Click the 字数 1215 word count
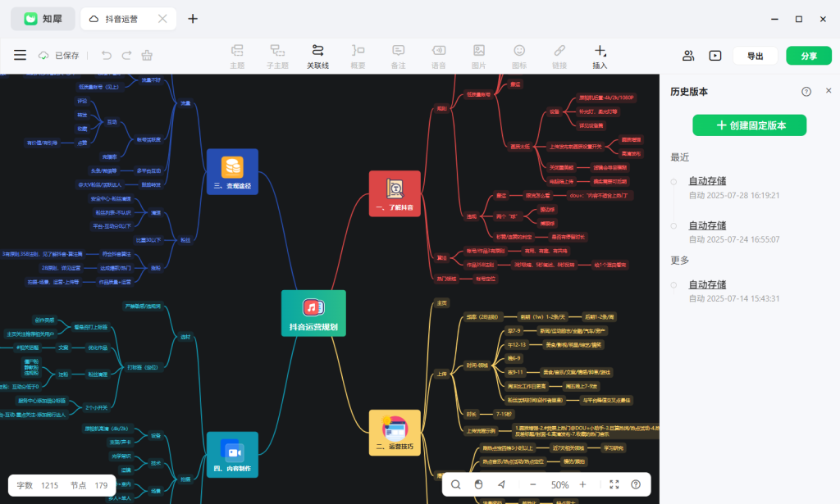Screen dimensions: 840x504 coord(38,485)
